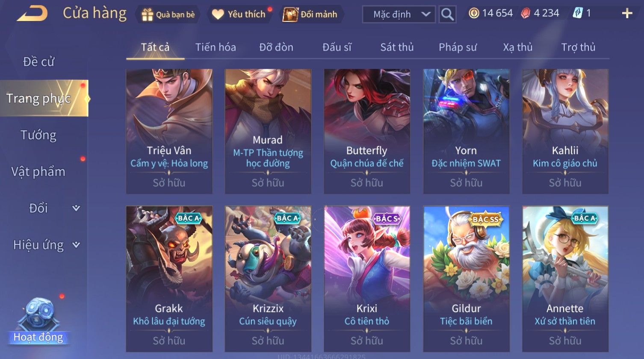Switch to the Tiến hóa tab
Screen dimensions: 644x359
tap(216, 47)
